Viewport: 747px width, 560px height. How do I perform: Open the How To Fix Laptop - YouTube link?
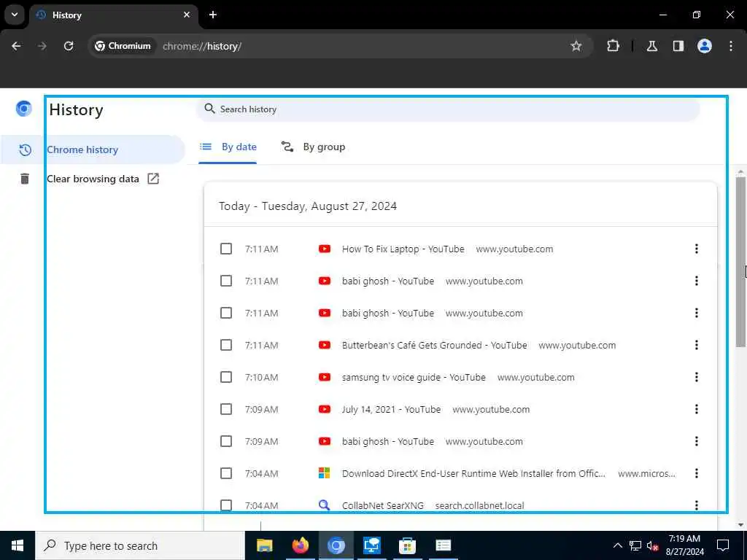click(x=403, y=249)
